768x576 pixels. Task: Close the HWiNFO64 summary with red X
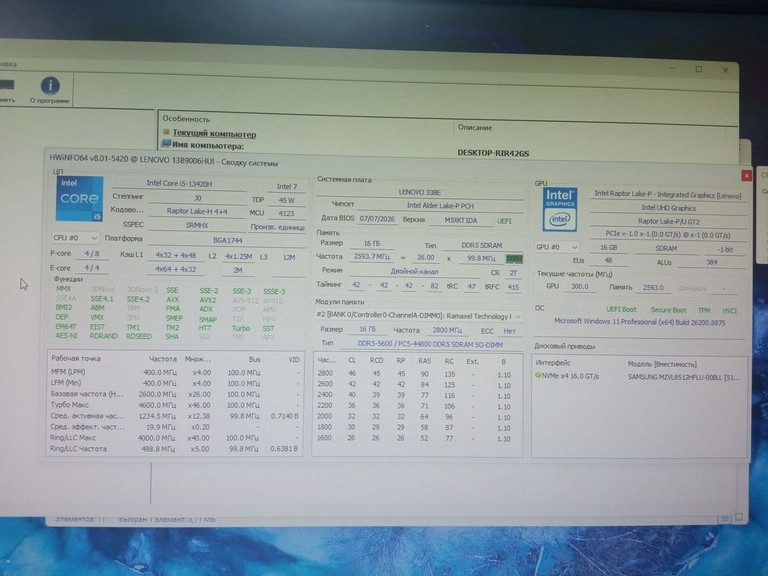pyautogui.click(x=746, y=175)
